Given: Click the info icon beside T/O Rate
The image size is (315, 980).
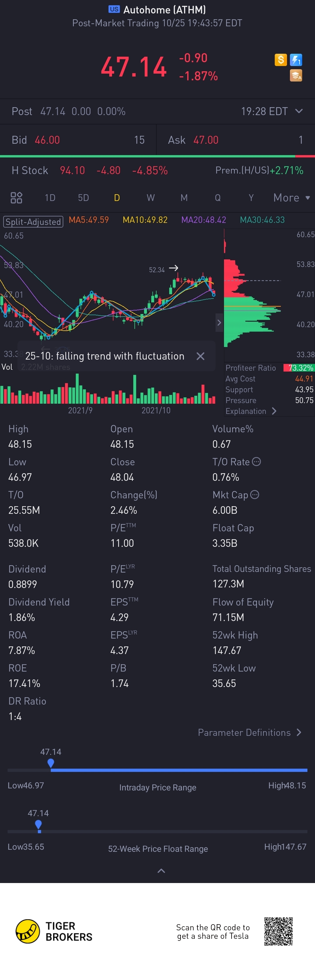Looking at the screenshot, I should [x=257, y=462].
